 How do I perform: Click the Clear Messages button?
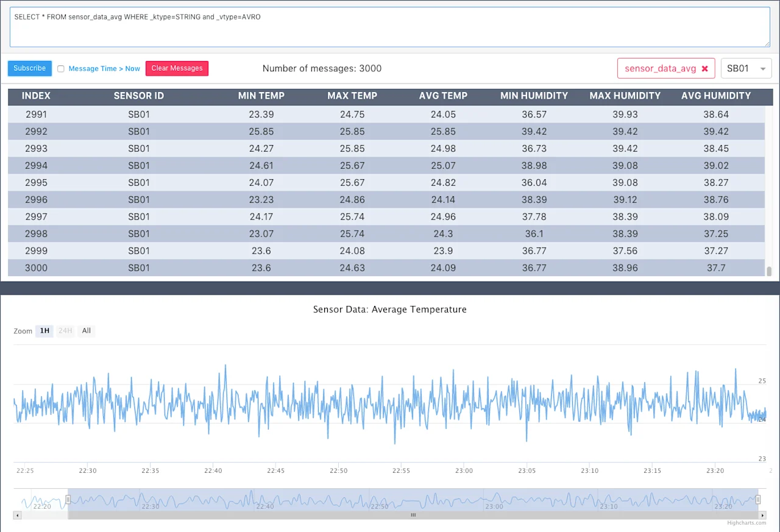click(177, 68)
